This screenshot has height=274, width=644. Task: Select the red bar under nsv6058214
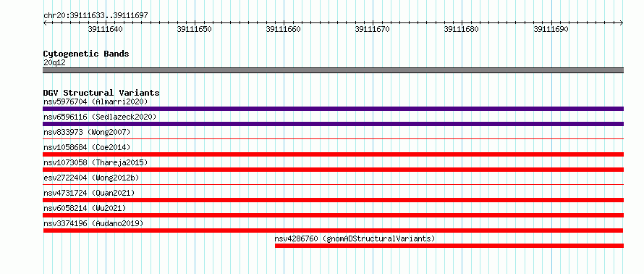[x=333, y=215]
